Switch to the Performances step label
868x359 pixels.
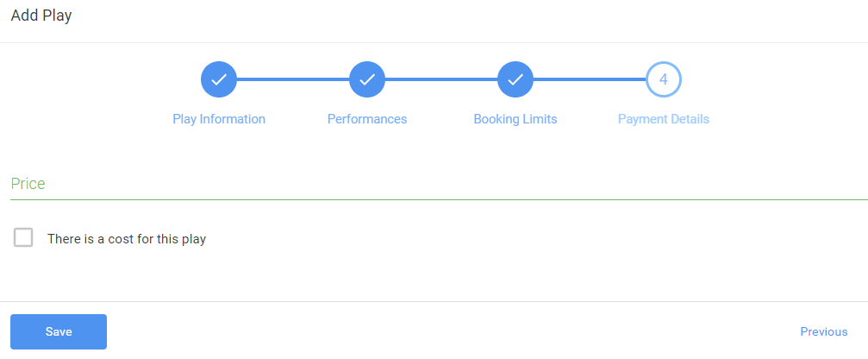coord(367,119)
